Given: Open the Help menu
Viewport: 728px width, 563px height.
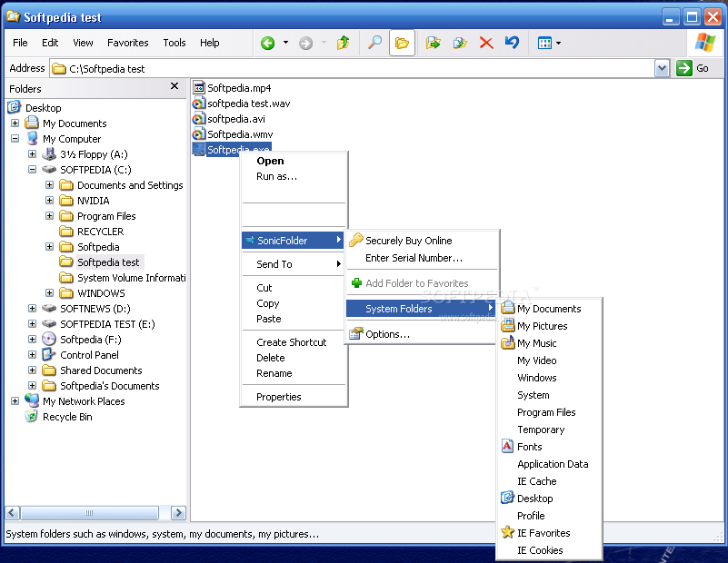Looking at the screenshot, I should pyautogui.click(x=209, y=43).
